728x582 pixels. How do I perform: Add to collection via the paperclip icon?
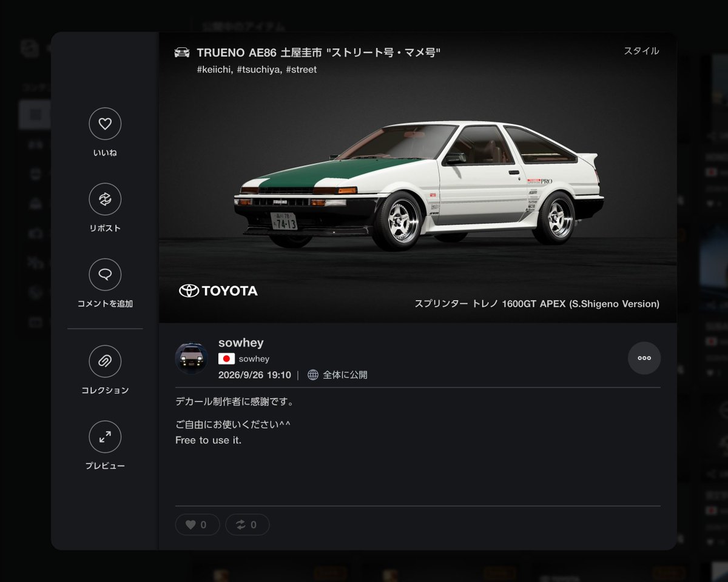[105, 361]
